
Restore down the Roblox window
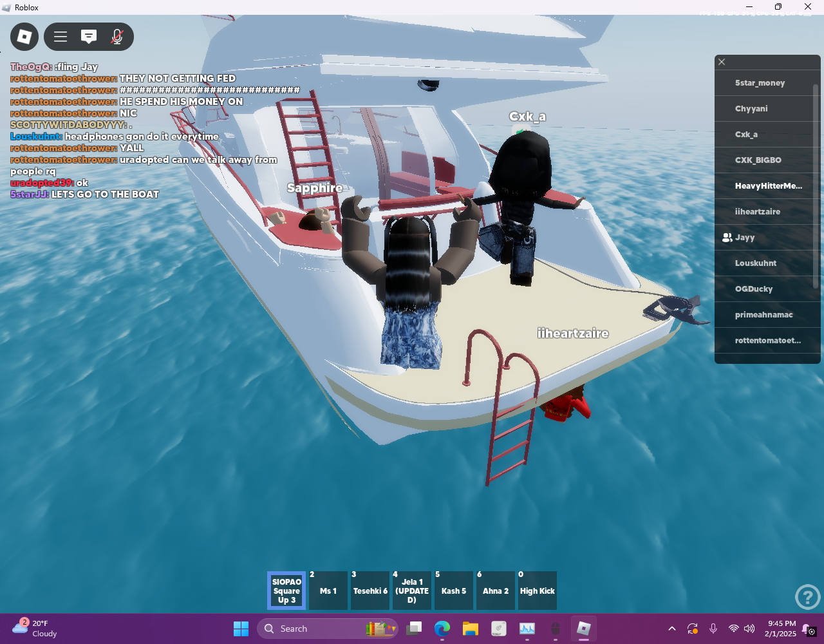(778, 7)
